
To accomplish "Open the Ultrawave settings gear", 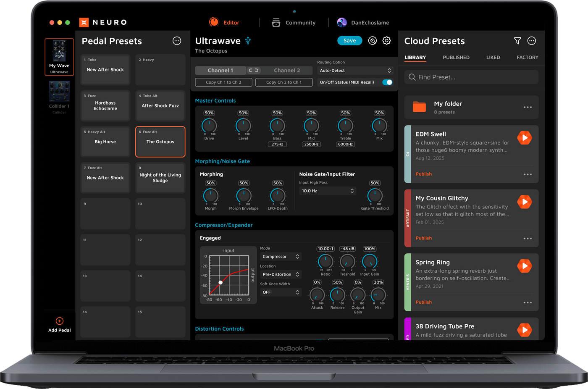I will (386, 40).
